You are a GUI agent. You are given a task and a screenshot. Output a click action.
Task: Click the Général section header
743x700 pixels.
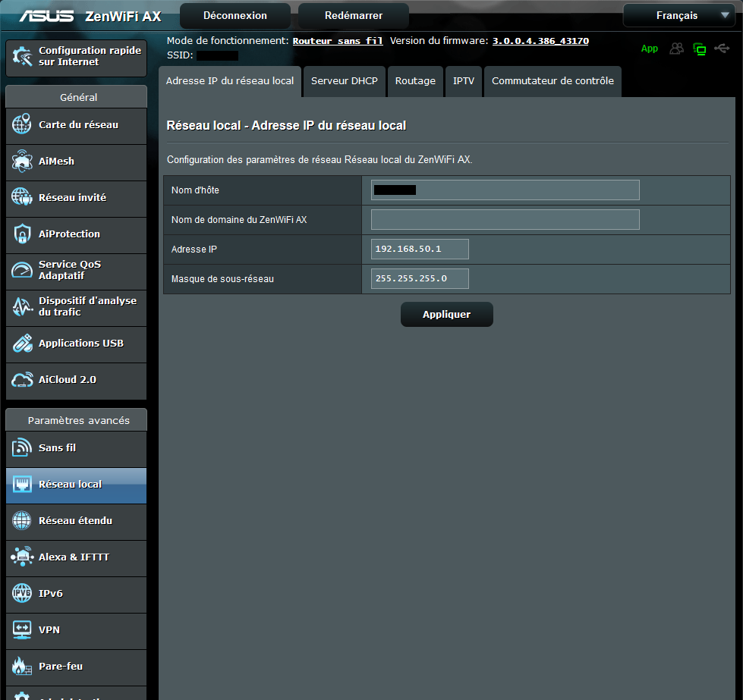[x=77, y=97]
